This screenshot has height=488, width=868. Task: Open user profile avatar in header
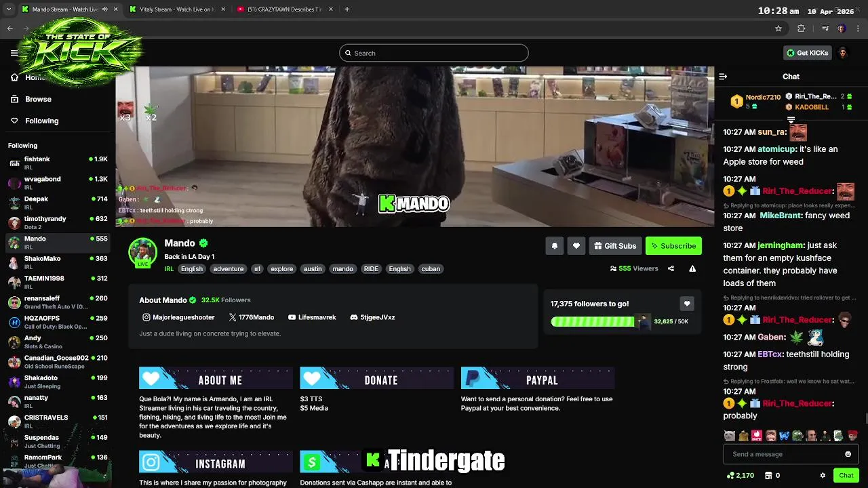click(843, 53)
